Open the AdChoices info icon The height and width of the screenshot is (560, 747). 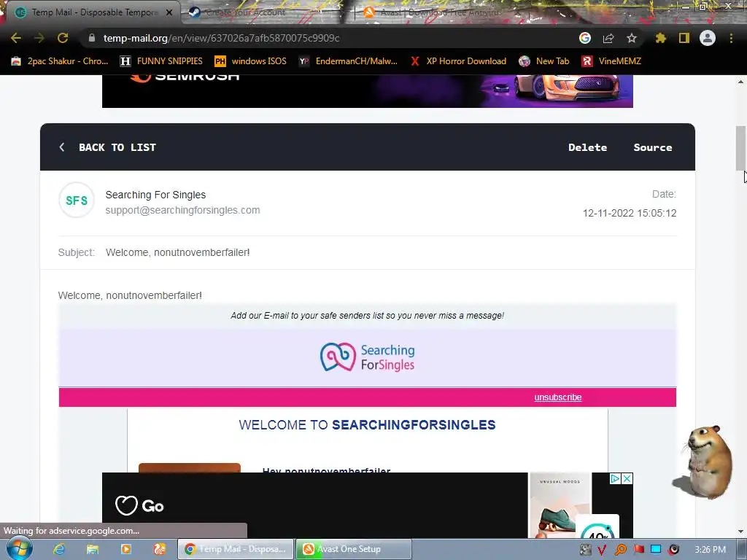615,478
